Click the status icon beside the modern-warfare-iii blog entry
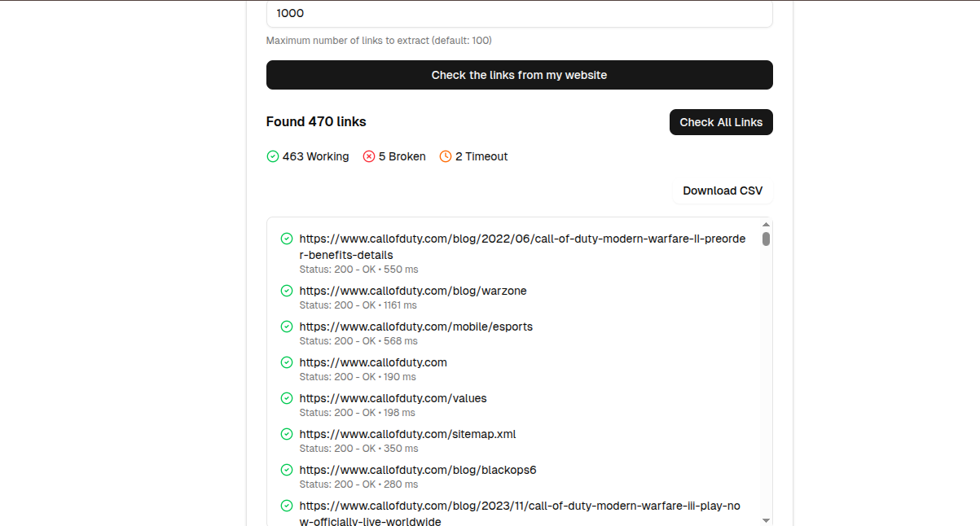 pyautogui.click(x=287, y=506)
